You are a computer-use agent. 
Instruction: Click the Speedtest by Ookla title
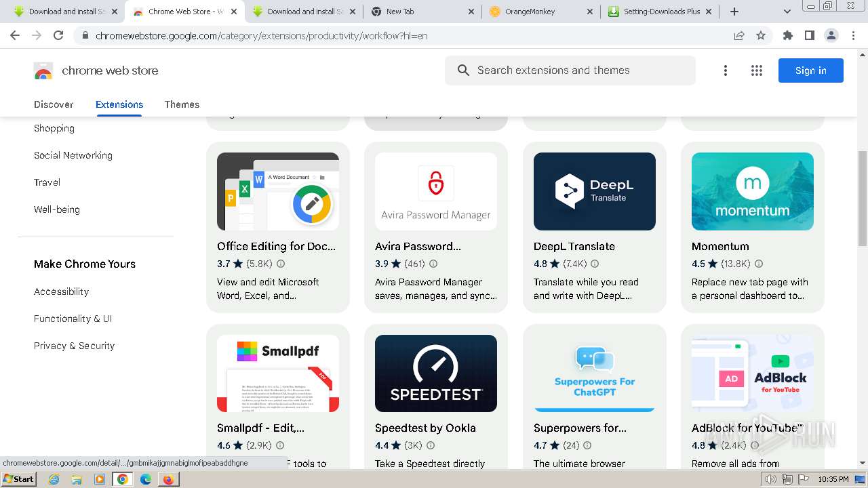click(x=425, y=428)
